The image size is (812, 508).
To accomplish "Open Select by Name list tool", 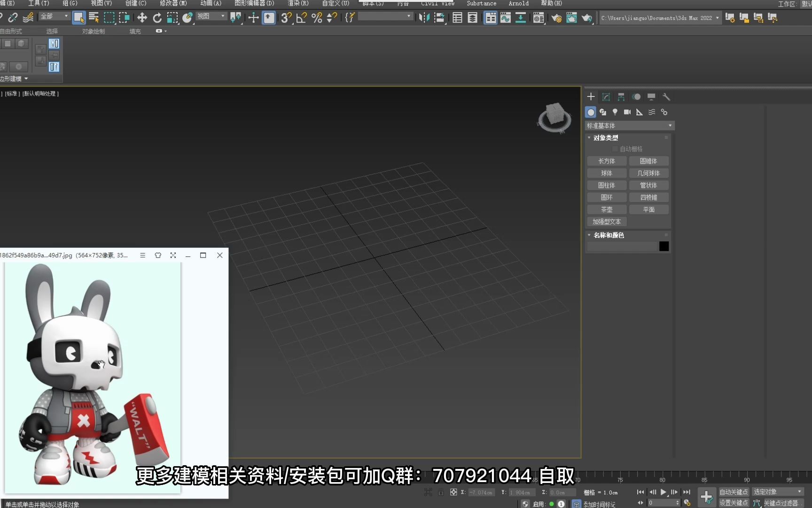I will click(94, 18).
